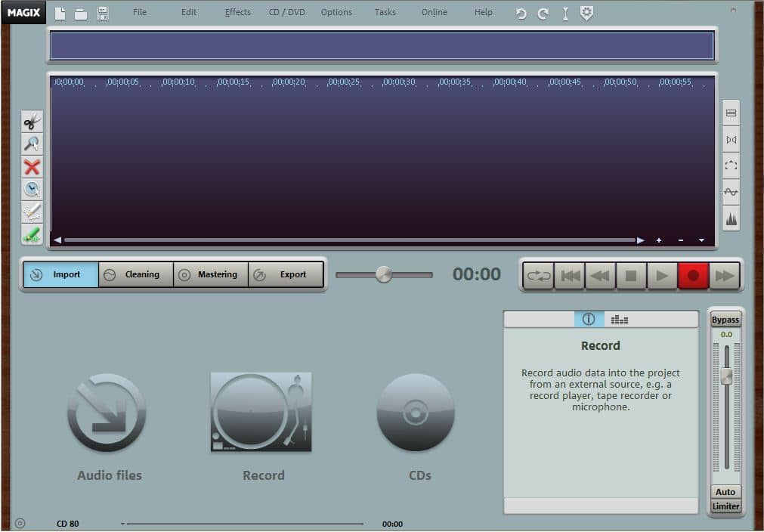Viewport: 764px width, 532px height.
Task: Click the save floppy disk icon
Action: click(103, 13)
